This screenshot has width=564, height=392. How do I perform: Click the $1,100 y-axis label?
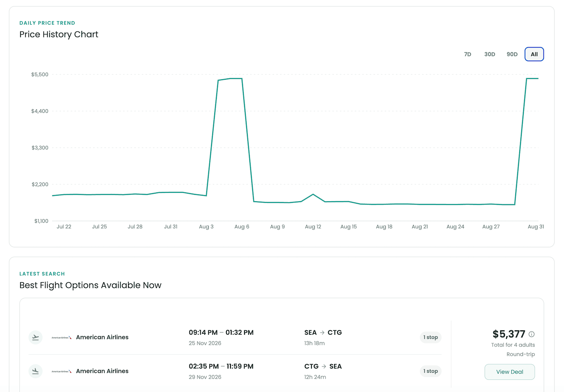point(41,221)
